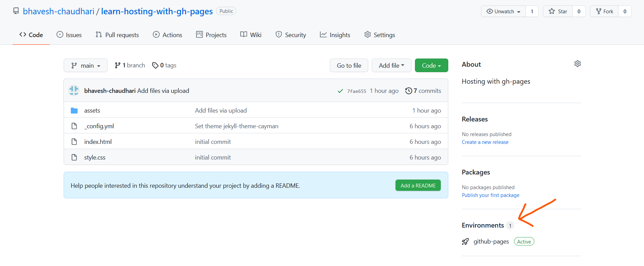The image size is (644, 266).
Task: Open the Actions tab
Action: (167, 35)
